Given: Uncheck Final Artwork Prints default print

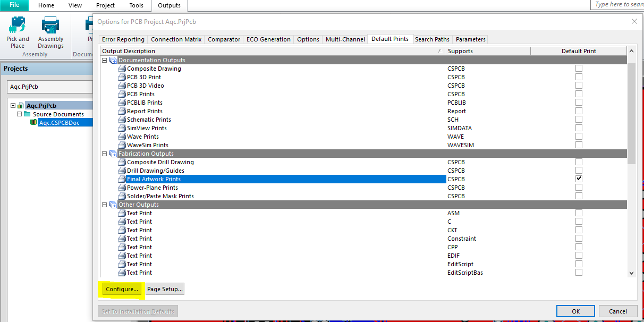Looking at the screenshot, I should tap(579, 179).
